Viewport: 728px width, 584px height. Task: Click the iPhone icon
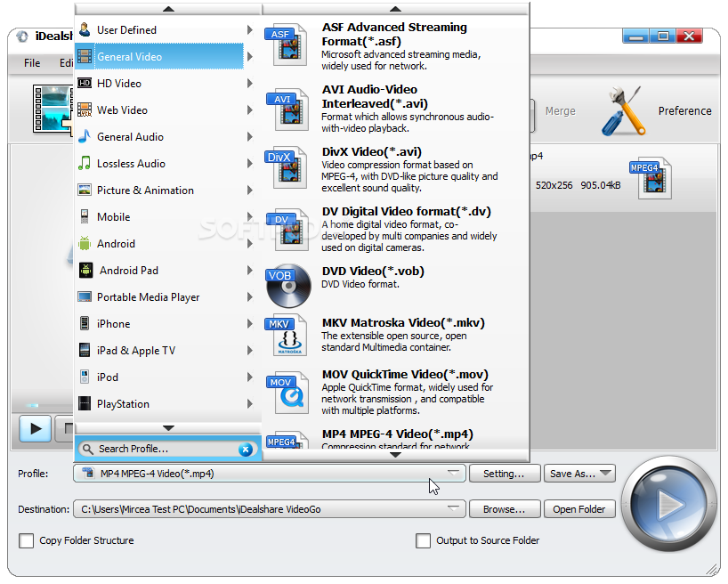85,323
